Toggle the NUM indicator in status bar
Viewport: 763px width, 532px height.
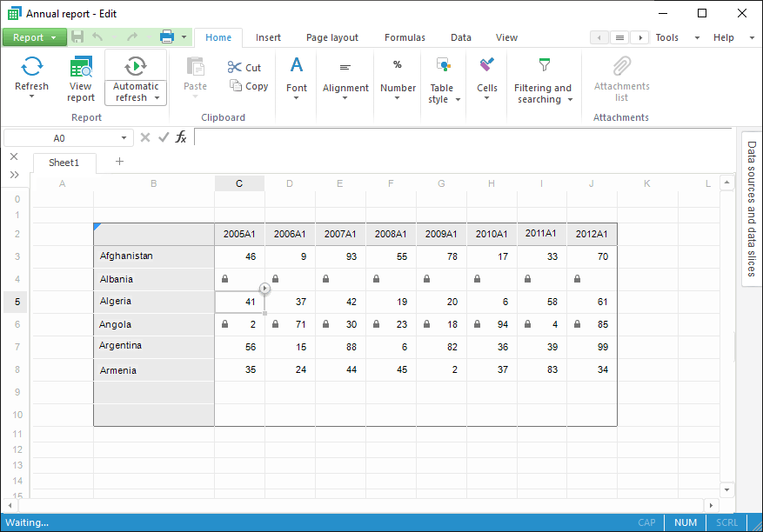[x=686, y=522]
